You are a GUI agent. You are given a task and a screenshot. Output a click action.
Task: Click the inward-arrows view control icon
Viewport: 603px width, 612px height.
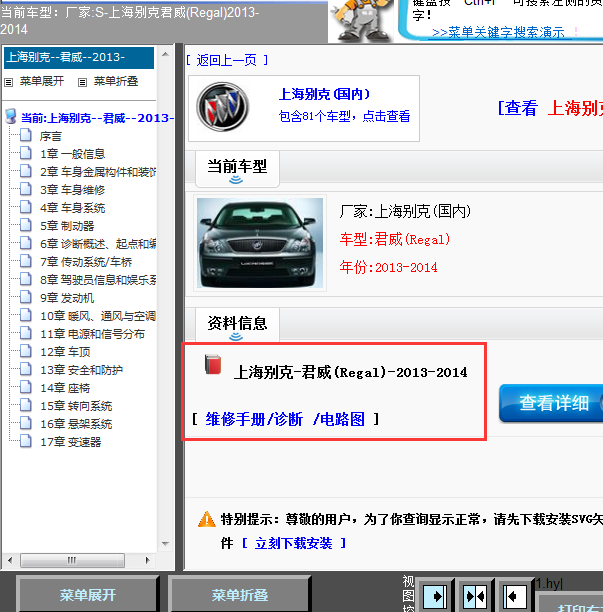[x=475, y=597]
